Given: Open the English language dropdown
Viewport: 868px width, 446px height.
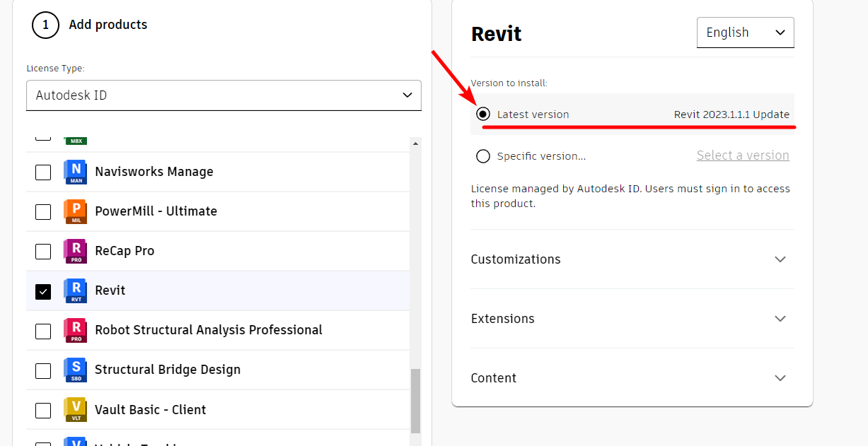Looking at the screenshot, I should [745, 33].
